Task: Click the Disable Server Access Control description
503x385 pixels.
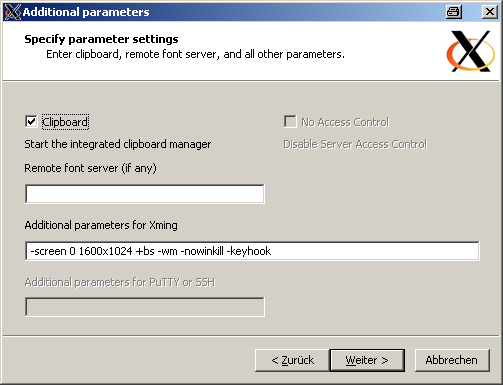Action: tap(355, 144)
